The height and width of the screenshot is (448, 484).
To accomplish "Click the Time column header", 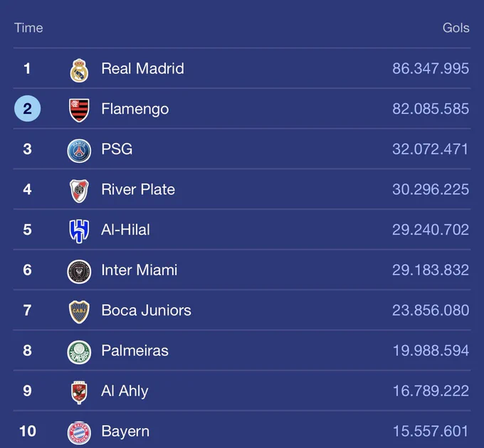I will click(x=28, y=28).
